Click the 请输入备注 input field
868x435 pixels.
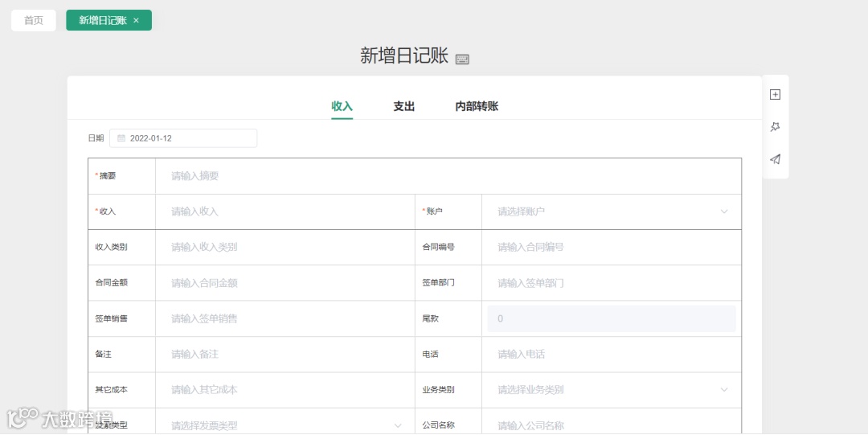285,354
